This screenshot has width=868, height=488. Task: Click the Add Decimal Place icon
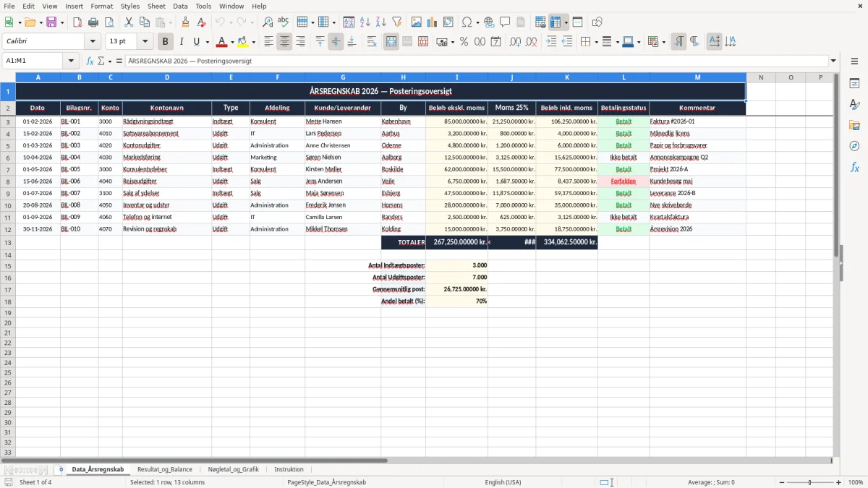pyautogui.click(x=516, y=42)
